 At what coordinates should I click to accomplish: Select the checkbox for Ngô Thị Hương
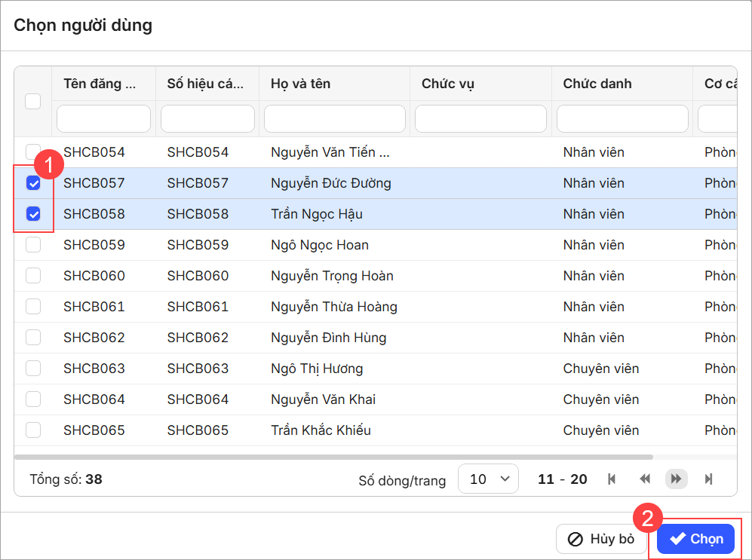(33, 369)
